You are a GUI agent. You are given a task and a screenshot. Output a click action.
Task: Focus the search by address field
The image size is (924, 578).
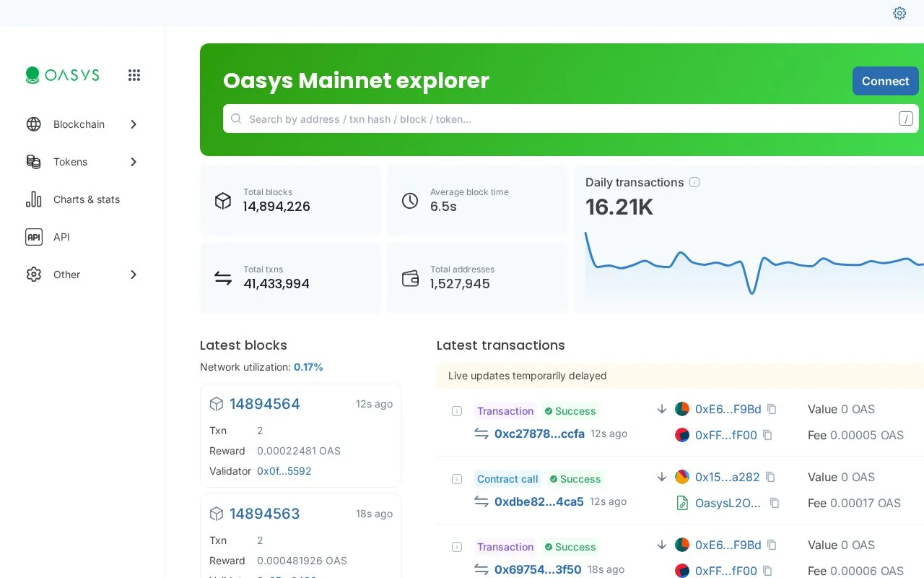coord(571,118)
